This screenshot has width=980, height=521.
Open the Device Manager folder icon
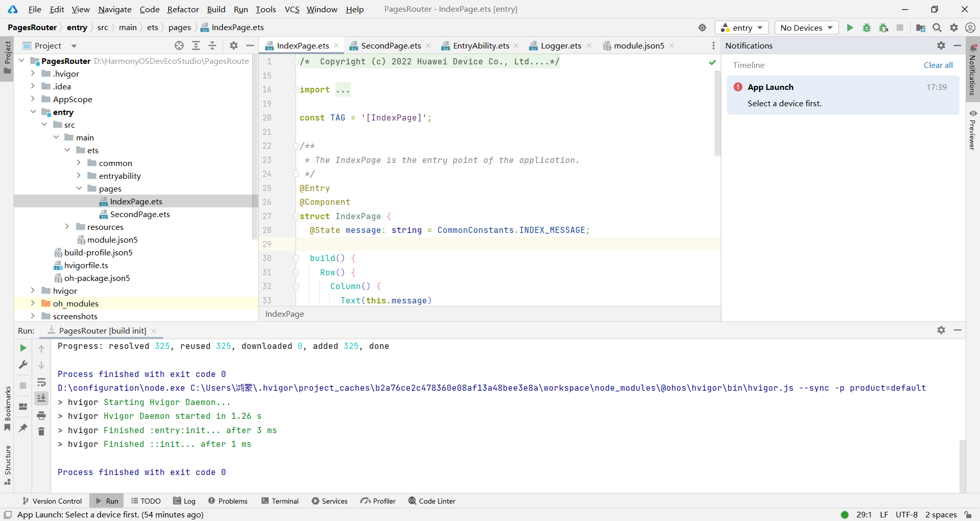pos(921,28)
